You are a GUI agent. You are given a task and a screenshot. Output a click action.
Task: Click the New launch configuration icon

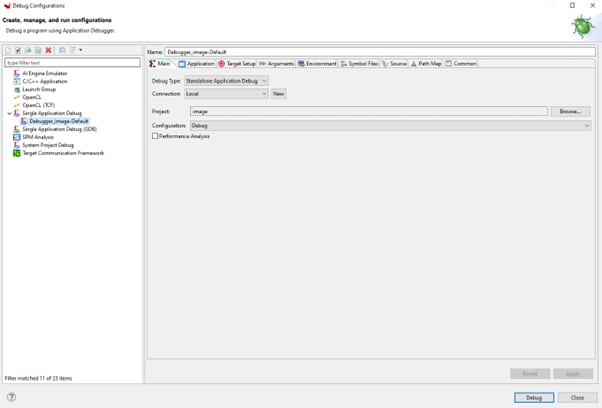(x=8, y=50)
